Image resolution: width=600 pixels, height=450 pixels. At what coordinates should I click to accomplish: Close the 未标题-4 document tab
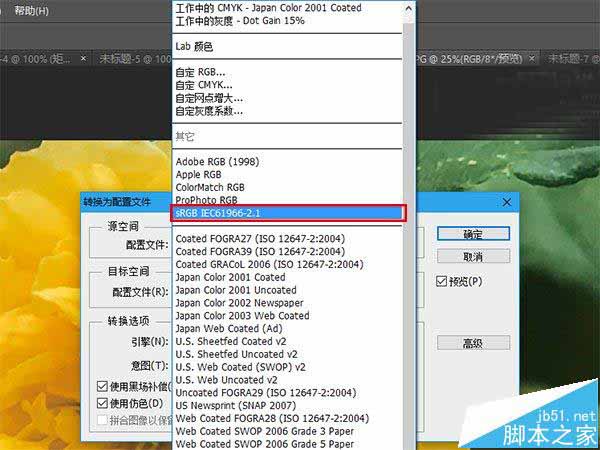[x=84, y=59]
